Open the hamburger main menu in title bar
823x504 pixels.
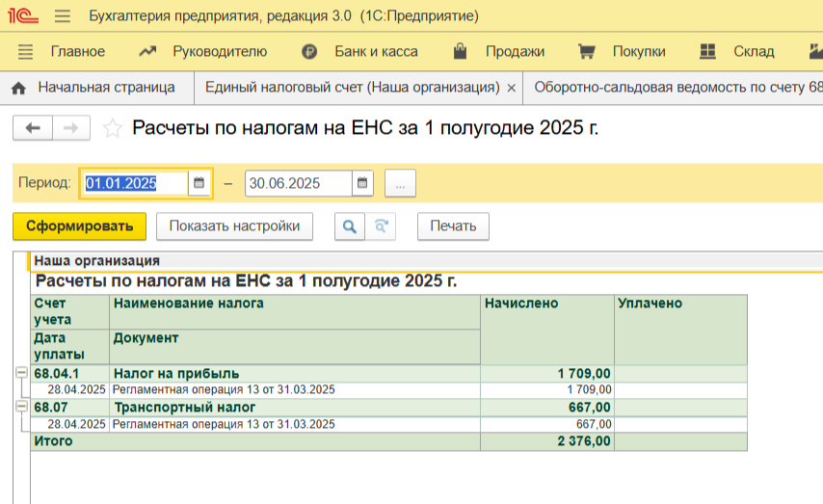click(x=63, y=16)
